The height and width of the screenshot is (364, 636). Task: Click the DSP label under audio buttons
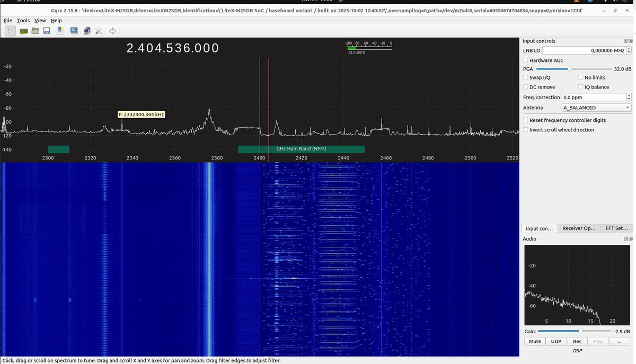coord(577,351)
